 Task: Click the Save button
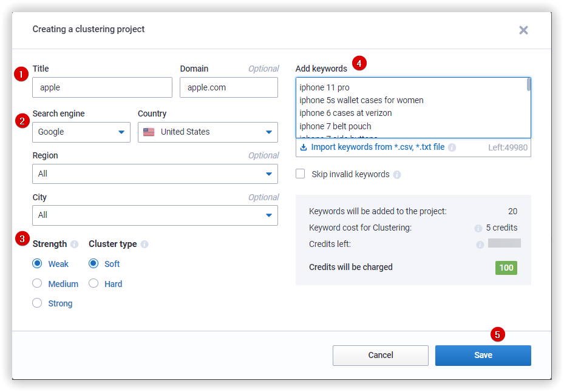tap(483, 356)
